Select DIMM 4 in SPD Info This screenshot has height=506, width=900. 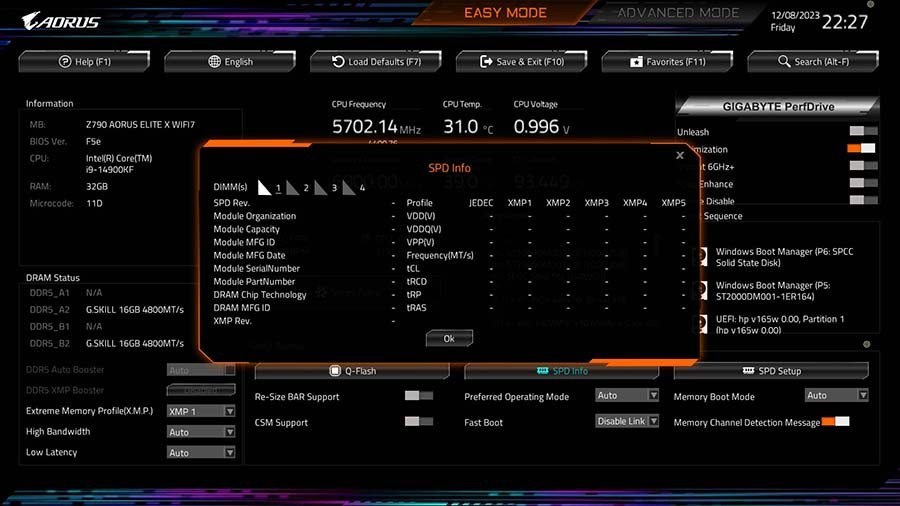354,188
